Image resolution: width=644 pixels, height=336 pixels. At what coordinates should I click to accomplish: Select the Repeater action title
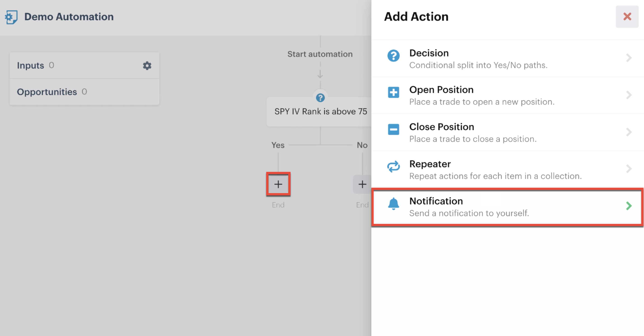430,164
